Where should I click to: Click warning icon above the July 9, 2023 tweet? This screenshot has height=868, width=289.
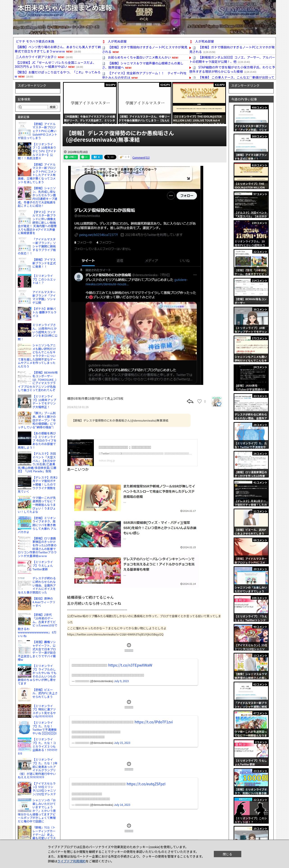click(129, 645)
